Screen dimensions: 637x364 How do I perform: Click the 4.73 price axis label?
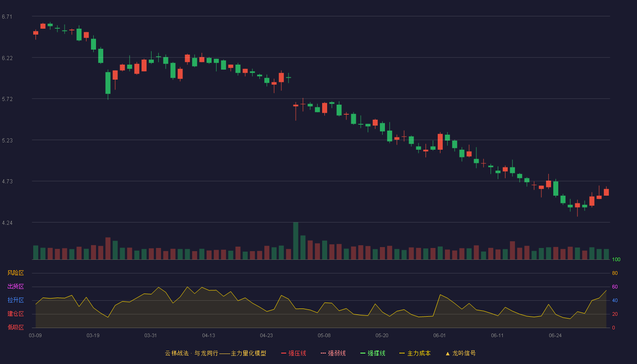[x=7, y=182]
